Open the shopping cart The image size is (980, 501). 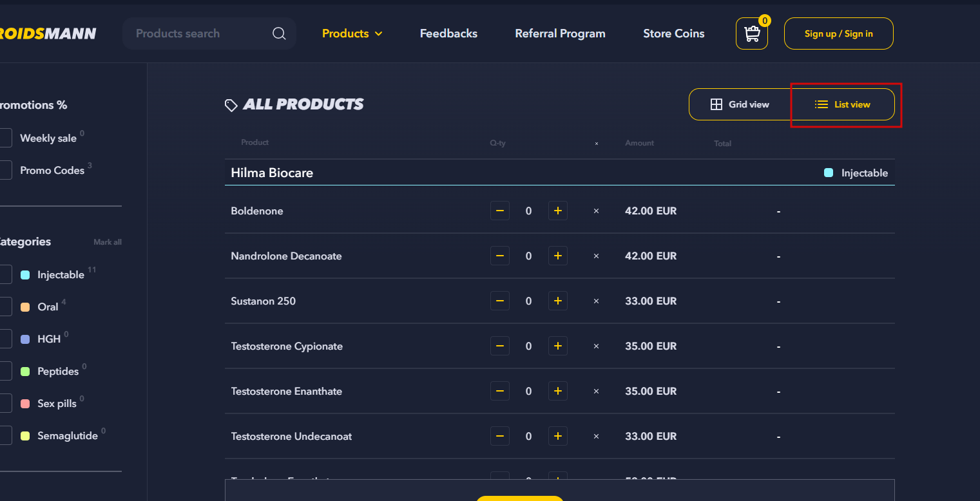click(751, 33)
